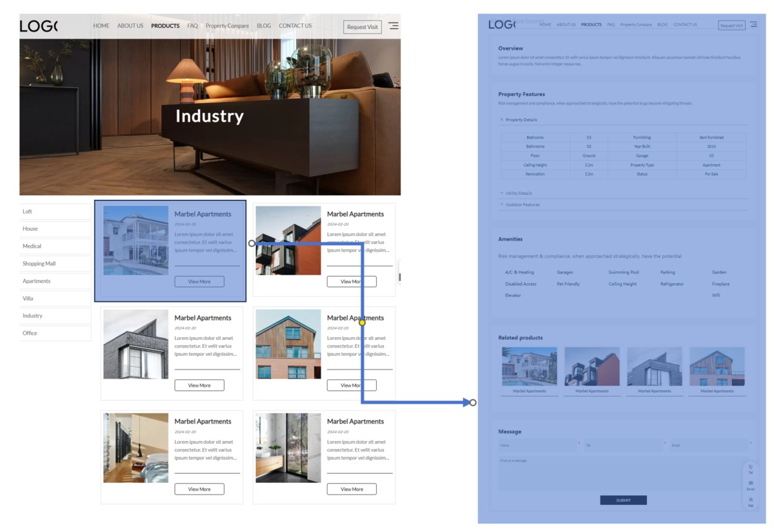
Task: Click the Tel field in the Message form
Action: (x=624, y=445)
